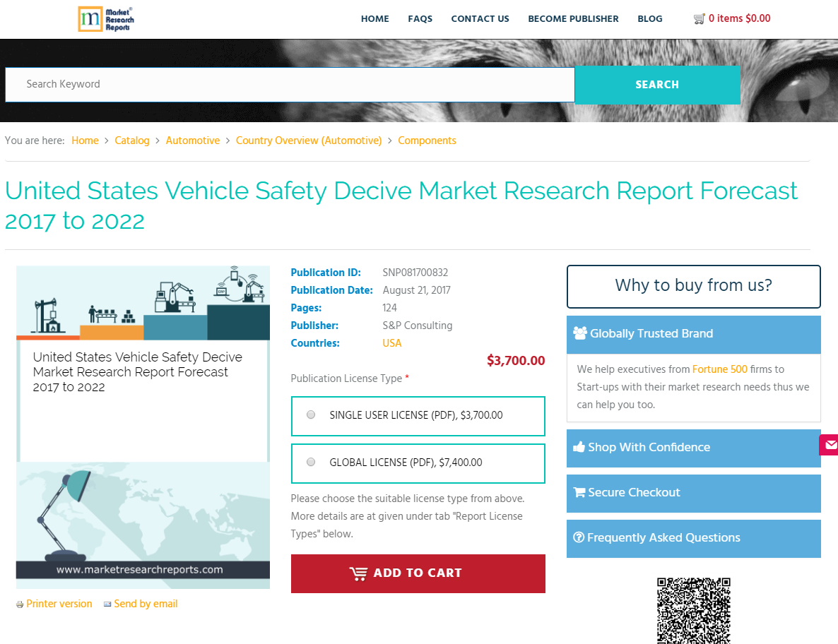Screen dimensions: 838x644
Task: Click the ADD TO CART button
Action: (x=418, y=573)
